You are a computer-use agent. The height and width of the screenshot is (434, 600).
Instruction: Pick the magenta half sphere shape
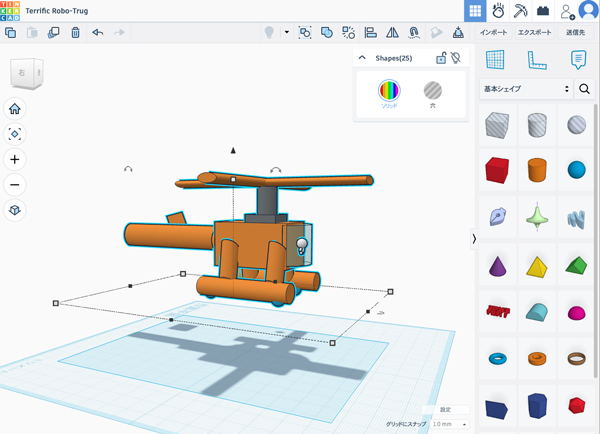577,313
